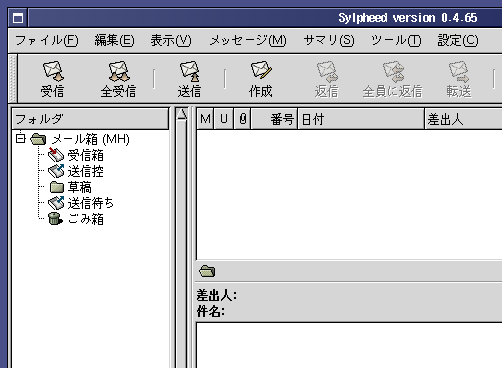Image resolution: width=502 pixels, height=368 pixels.
Task: Open the 設定(C) menu
Action: [x=458, y=40]
